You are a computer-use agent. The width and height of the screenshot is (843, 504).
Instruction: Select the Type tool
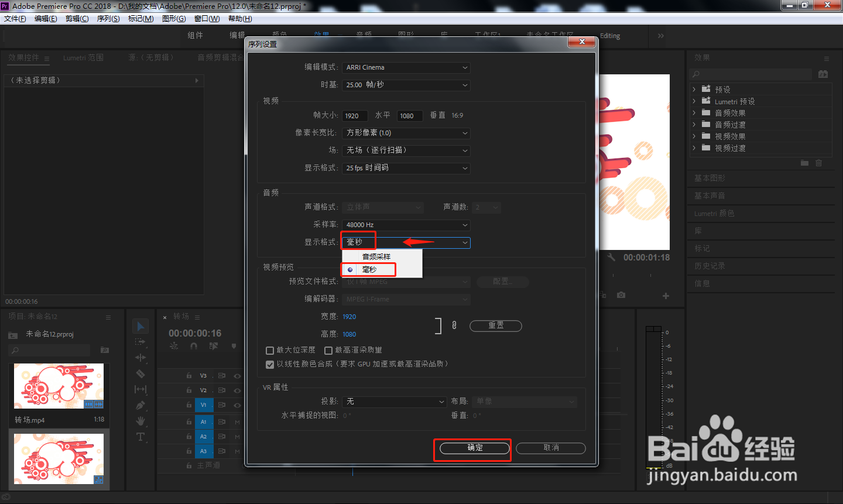[140, 437]
